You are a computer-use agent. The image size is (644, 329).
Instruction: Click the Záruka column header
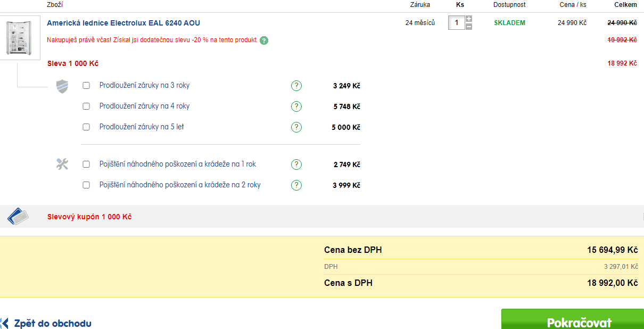420,5
